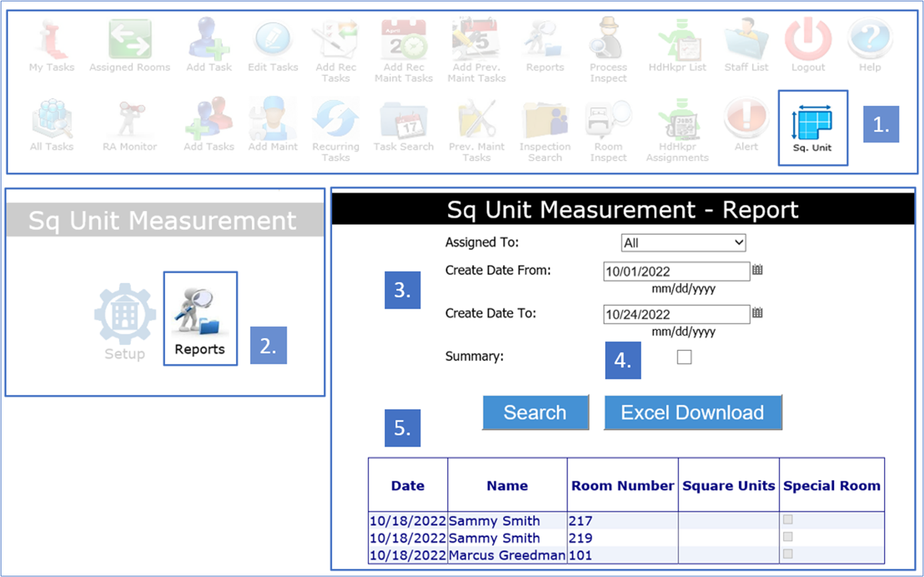Toggle Special Room checkbox for room 217
The height and width of the screenshot is (577, 924).
788,520
